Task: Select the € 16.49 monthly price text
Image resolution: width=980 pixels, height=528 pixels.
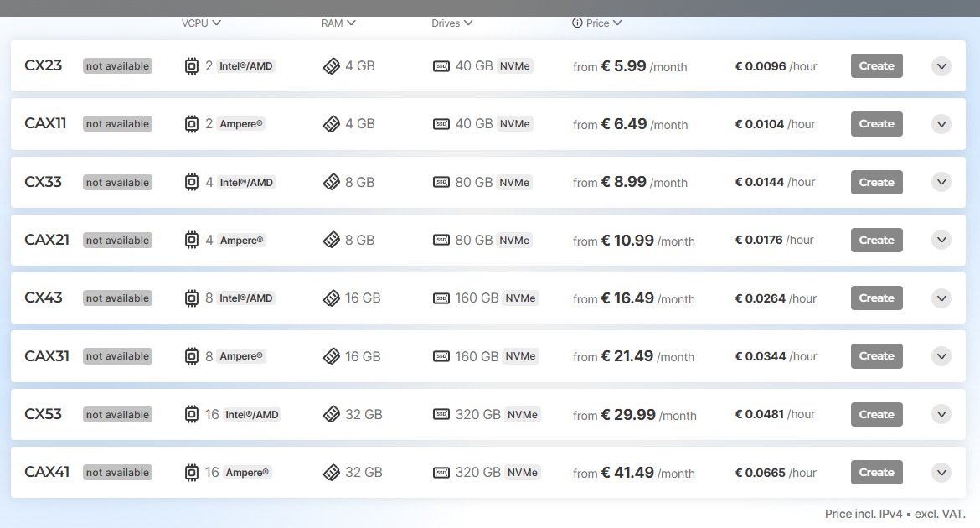Action: coord(627,298)
